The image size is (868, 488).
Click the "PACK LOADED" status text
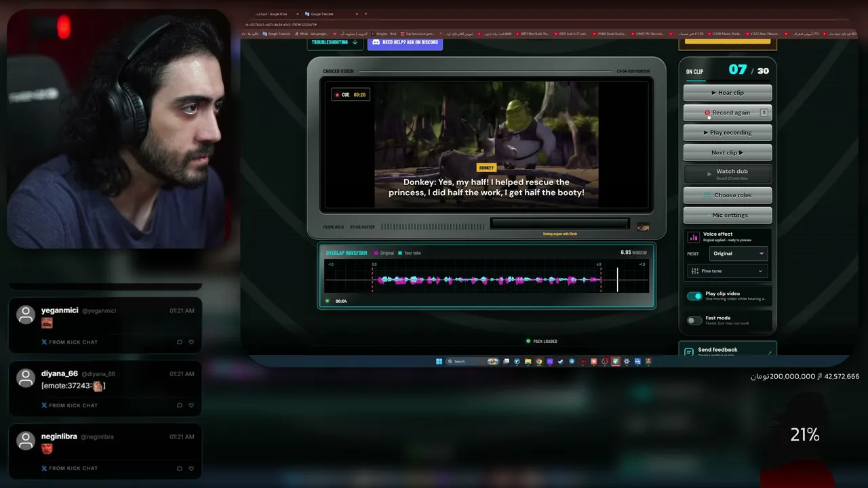(x=545, y=342)
